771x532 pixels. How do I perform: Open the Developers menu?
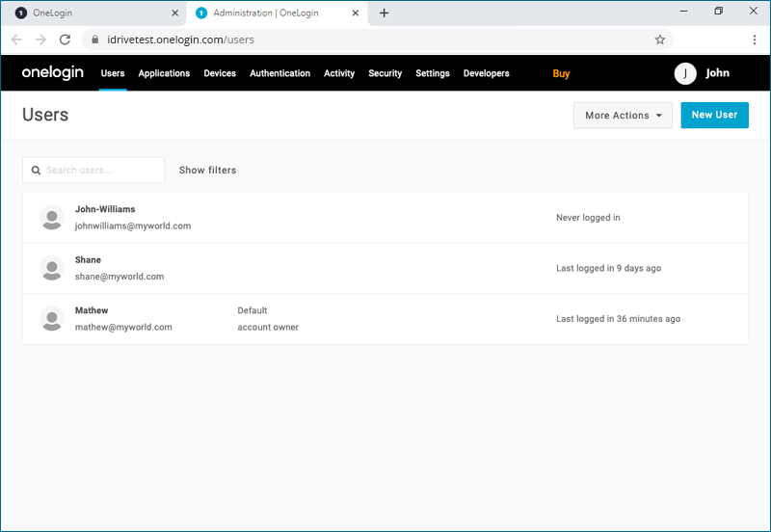pos(487,73)
